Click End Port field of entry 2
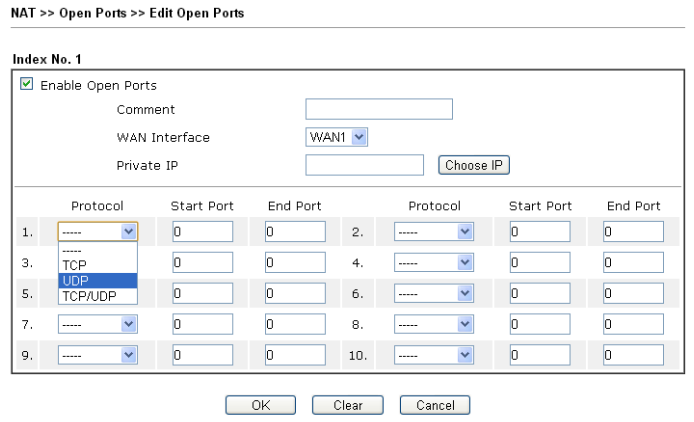The width and height of the screenshot is (694, 422). pyautogui.click(x=633, y=232)
